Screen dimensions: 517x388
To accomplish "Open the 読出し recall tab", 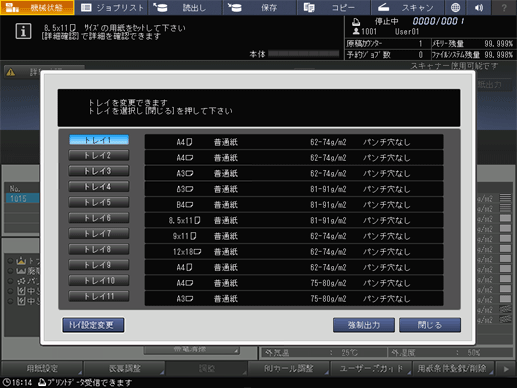I will click(x=186, y=7).
